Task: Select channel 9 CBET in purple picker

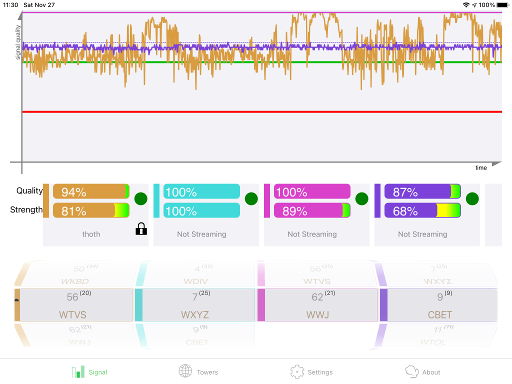Action: coord(439,305)
